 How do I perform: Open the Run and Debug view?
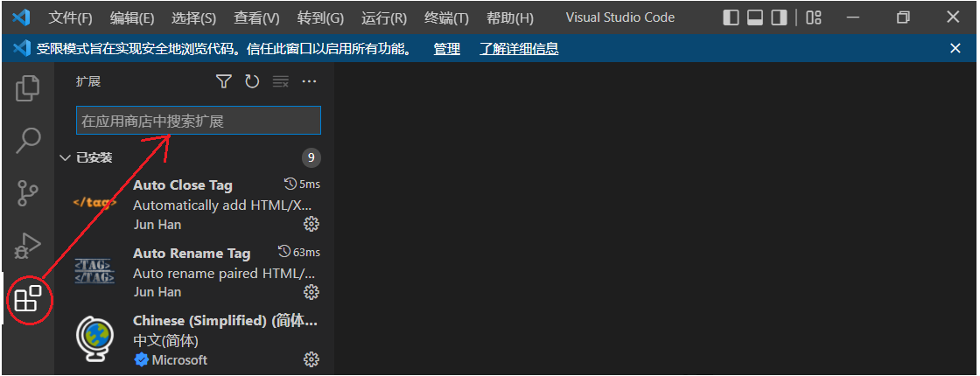tap(27, 246)
